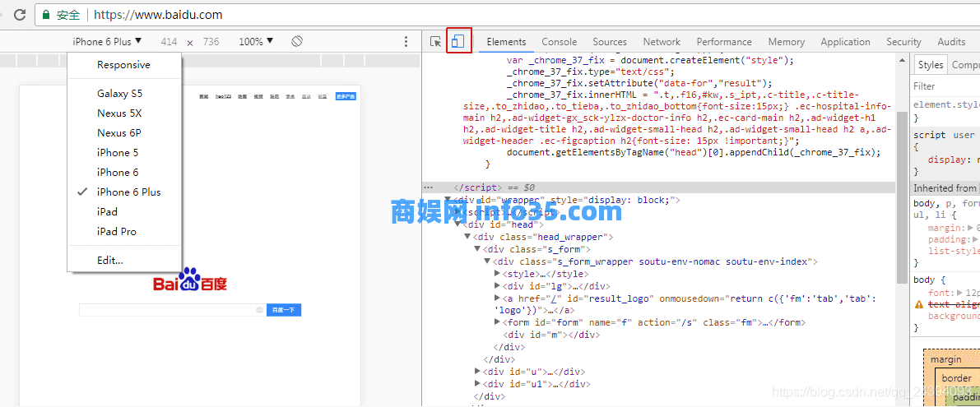Click the hao123 link on Baidu page
Screen dimensions: 980x407
(224, 97)
